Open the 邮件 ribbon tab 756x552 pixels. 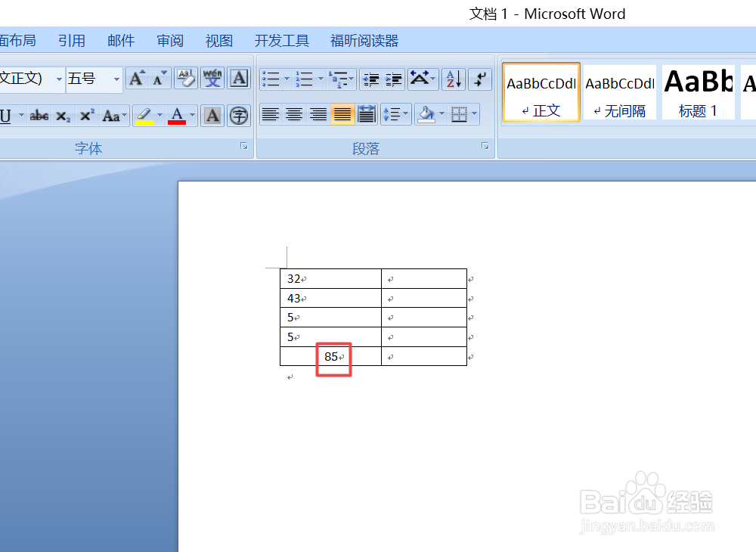tap(121, 41)
